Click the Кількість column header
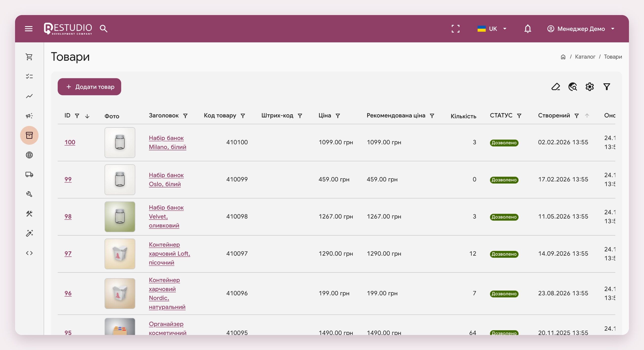Viewport: 644px width, 350px height. [x=463, y=116]
